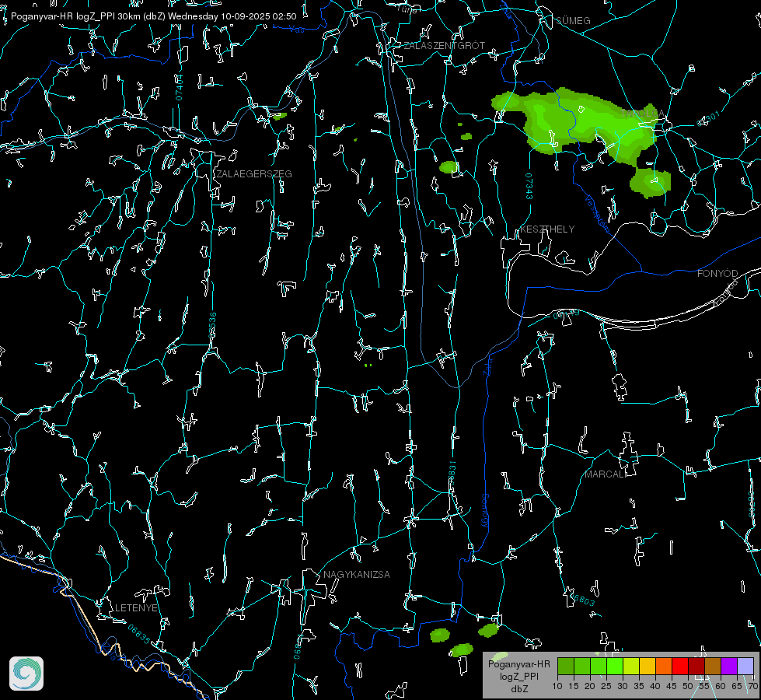The image size is (761, 700).
Task: Click the road number label 06831
Action: click(452, 474)
